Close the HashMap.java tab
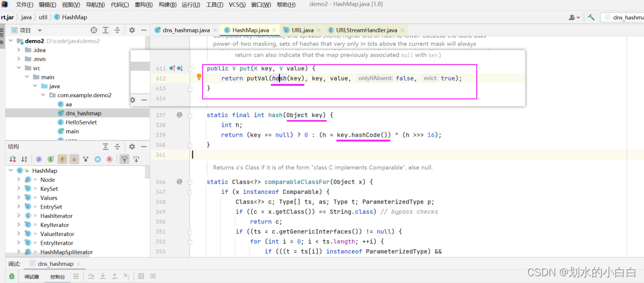Screen dimensions: 644x283 tap(274, 30)
